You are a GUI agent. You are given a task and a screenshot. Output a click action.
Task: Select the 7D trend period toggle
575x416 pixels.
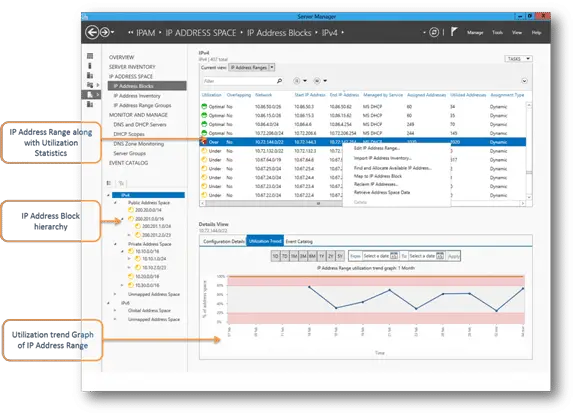[x=285, y=256]
